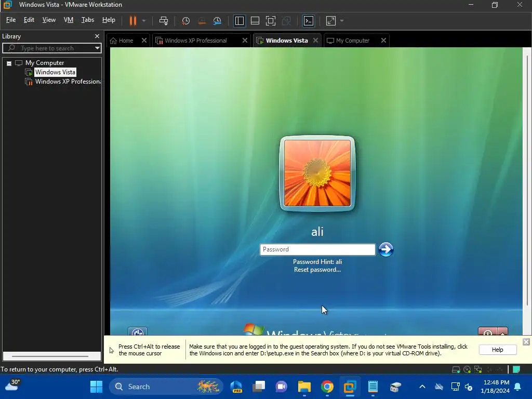Revert the VM to its snapshot
Screen dimensions: 532x399
[202, 21]
